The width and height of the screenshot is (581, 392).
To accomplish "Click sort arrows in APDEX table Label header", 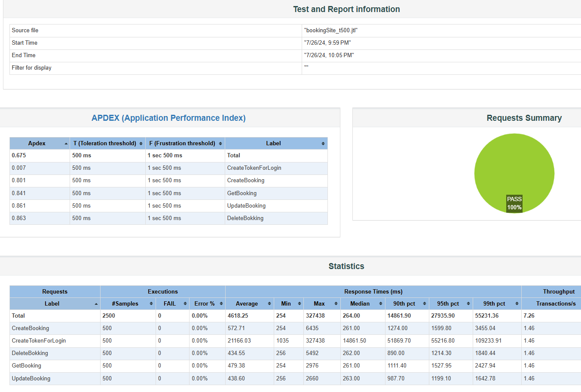I will tap(323, 144).
